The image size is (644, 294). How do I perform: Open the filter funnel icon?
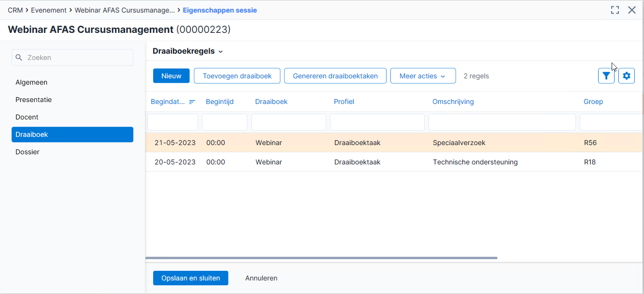(606, 76)
